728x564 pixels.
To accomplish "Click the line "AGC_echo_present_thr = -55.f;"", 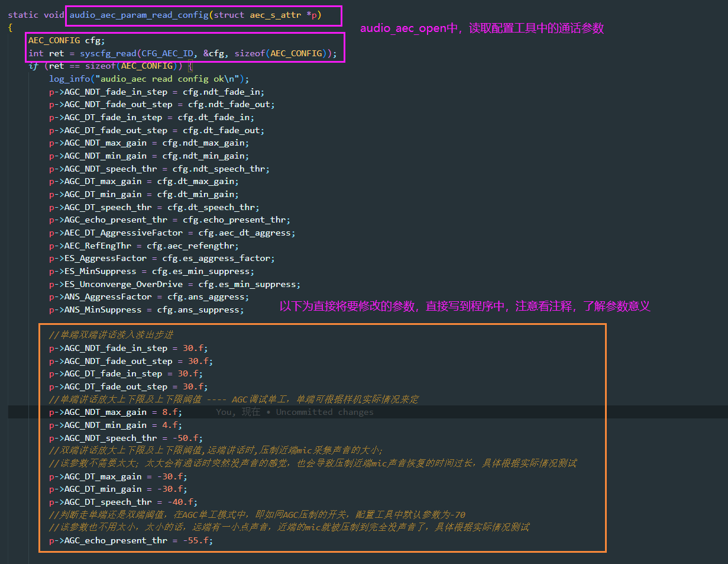I will tap(131, 540).
